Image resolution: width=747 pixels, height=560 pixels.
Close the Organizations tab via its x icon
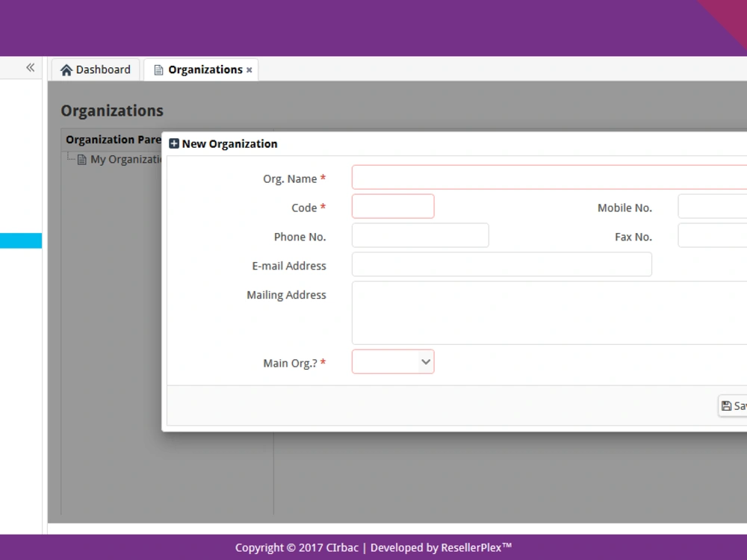tap(249, 70)
